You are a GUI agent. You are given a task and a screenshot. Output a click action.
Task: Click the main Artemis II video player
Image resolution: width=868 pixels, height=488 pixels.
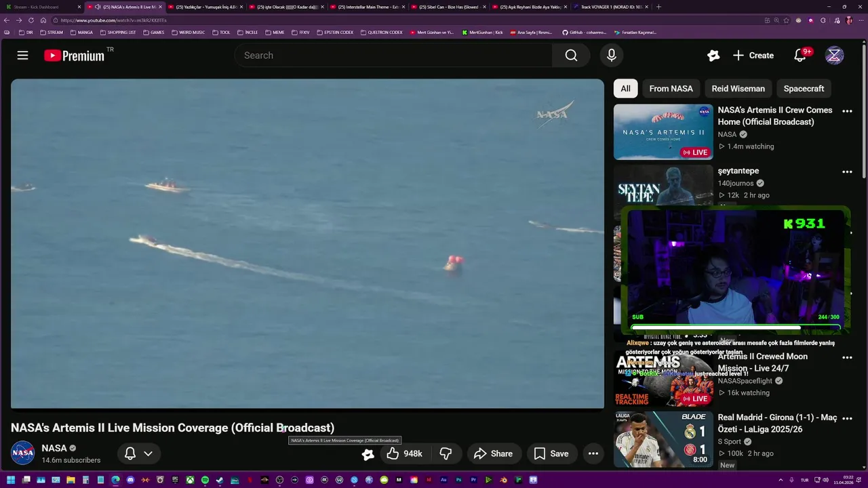click(x=307, y=244)
